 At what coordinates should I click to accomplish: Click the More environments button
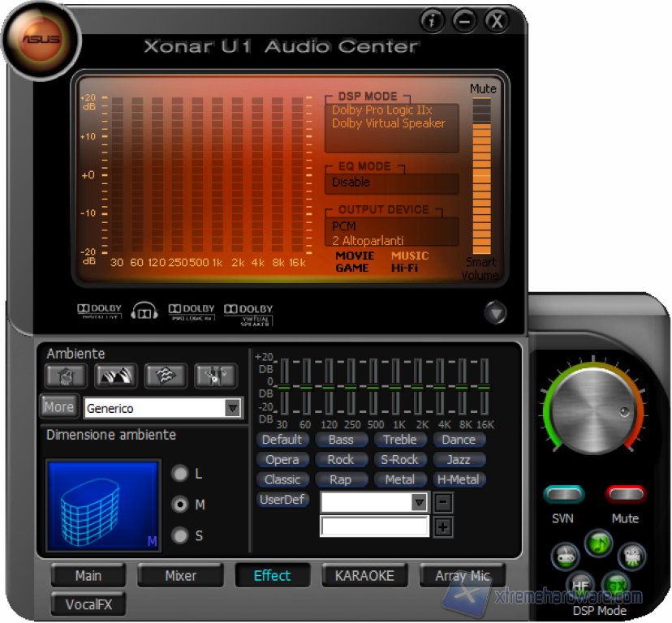[58, 406]
